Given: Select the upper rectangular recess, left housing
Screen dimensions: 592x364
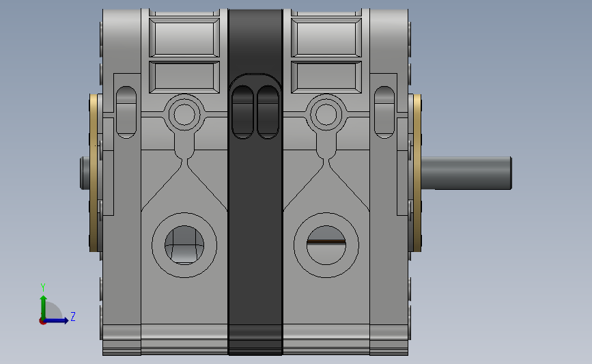Looking at the screenshot, I should pos(184,37).
